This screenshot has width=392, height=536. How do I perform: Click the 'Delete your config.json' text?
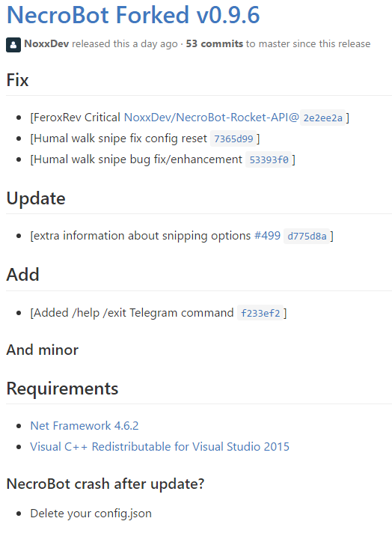(91, 514)
